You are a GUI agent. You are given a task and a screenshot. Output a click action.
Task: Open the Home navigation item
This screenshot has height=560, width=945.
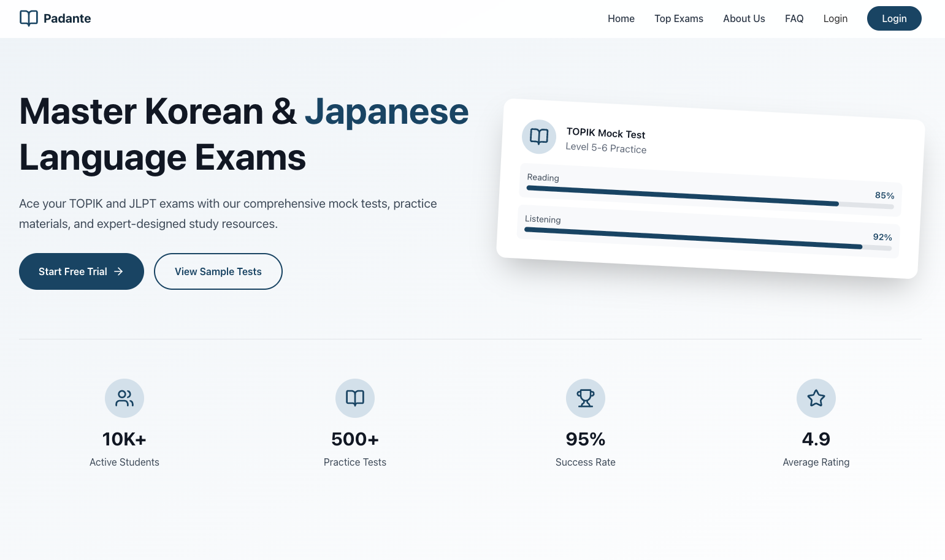(x=621, y=18)
